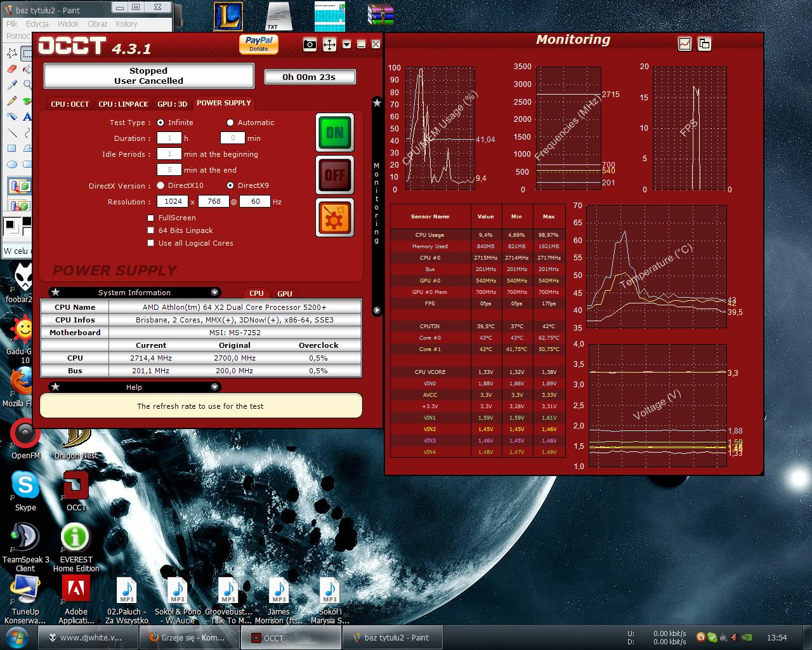Switch to the GPU : 3D tab
This screenshot has width=812, height=650.
click(x=172, y=104)
